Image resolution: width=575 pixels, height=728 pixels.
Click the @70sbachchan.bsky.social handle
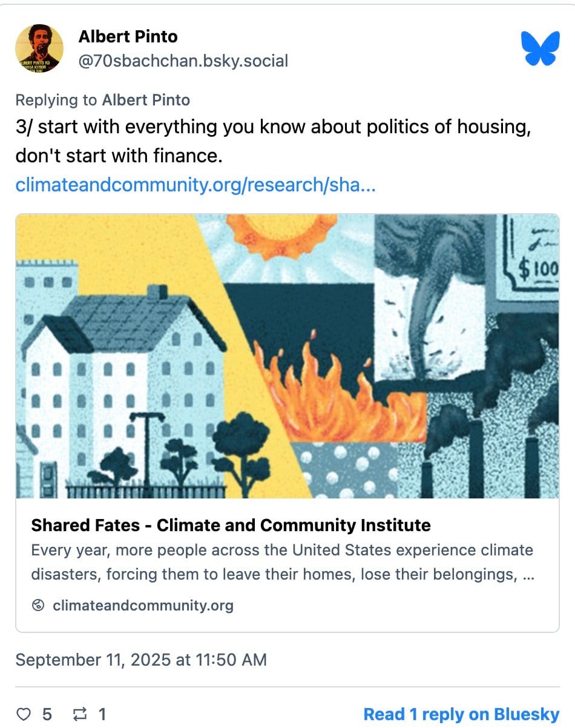click(x=183, y=61)
